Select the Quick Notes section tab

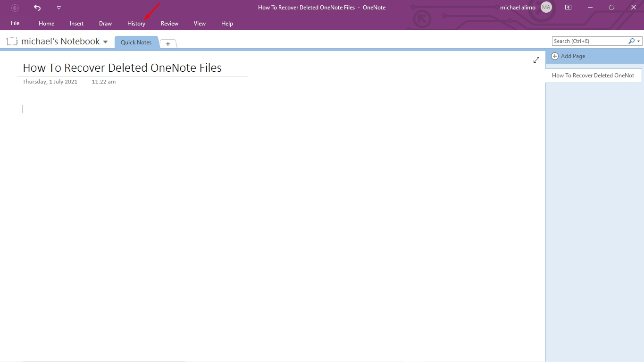136,42
